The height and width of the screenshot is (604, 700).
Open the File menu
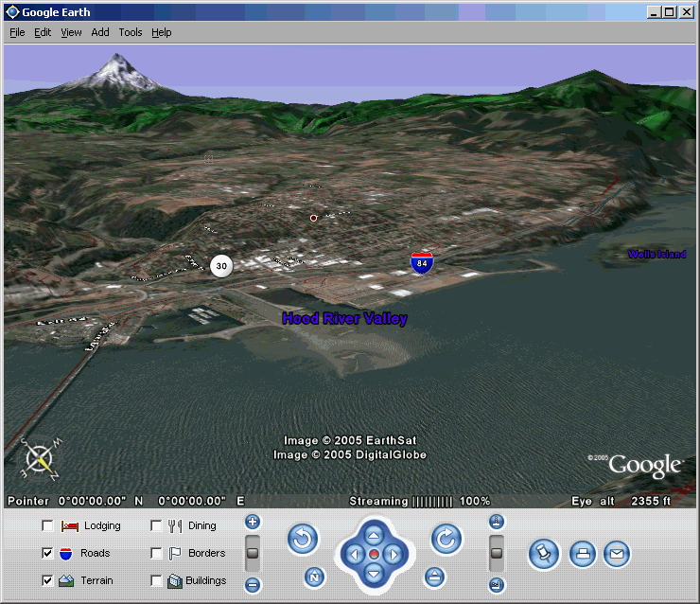pos(17,32)
